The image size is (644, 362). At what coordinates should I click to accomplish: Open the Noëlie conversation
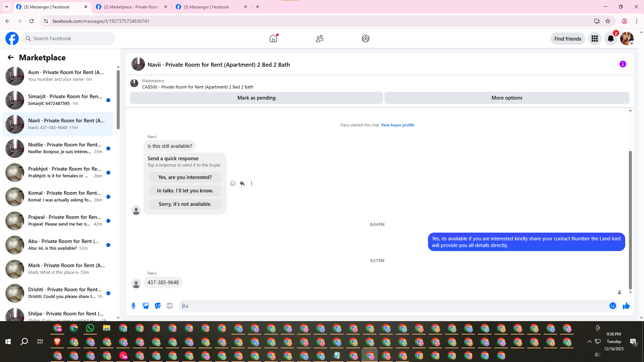(x=58, y=148)
